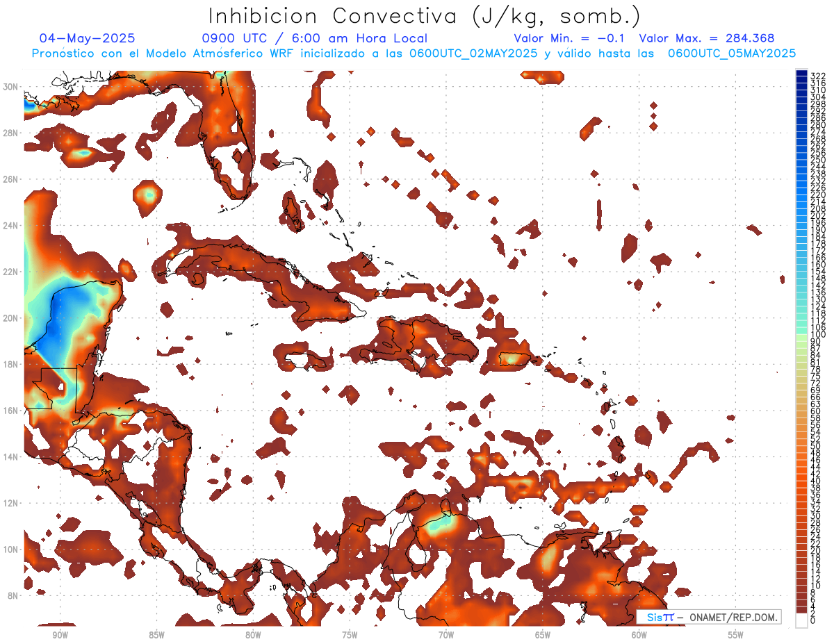The width and height of the screenshot is (834, 644).
Task: Click the "28N" latitude label
Action: [10, 133]
